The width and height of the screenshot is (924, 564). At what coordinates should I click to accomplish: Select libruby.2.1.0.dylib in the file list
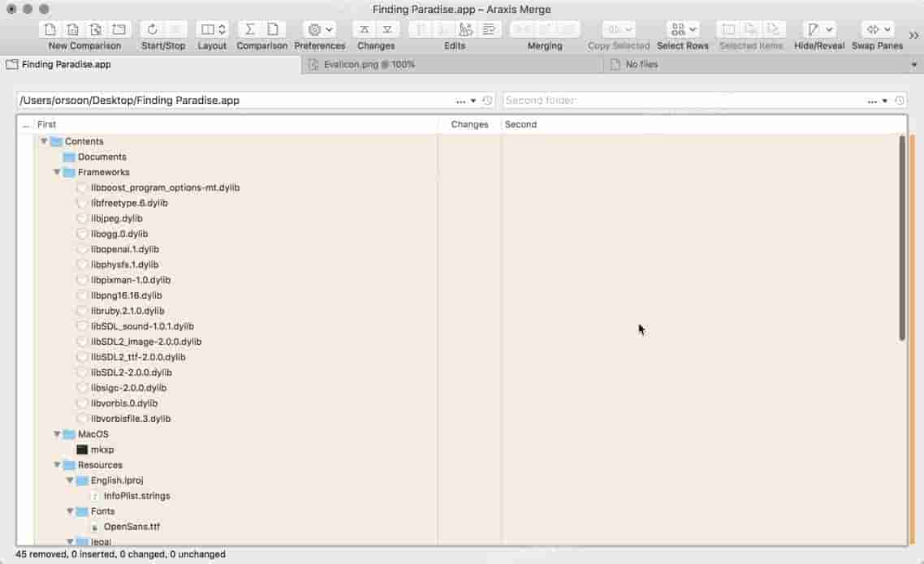tap(127, 311)
